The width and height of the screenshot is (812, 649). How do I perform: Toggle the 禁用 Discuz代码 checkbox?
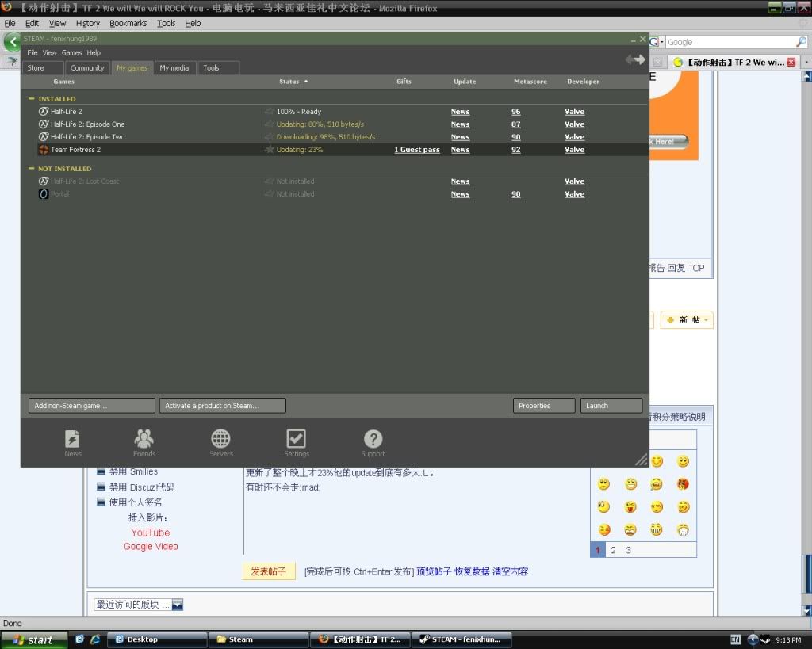coord(101,487)
